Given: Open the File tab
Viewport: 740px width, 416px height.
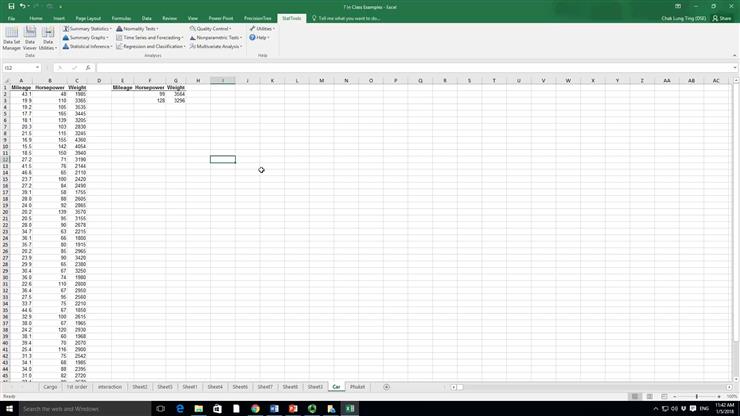Looking at the screenshot, I should [x=11, y=18].
